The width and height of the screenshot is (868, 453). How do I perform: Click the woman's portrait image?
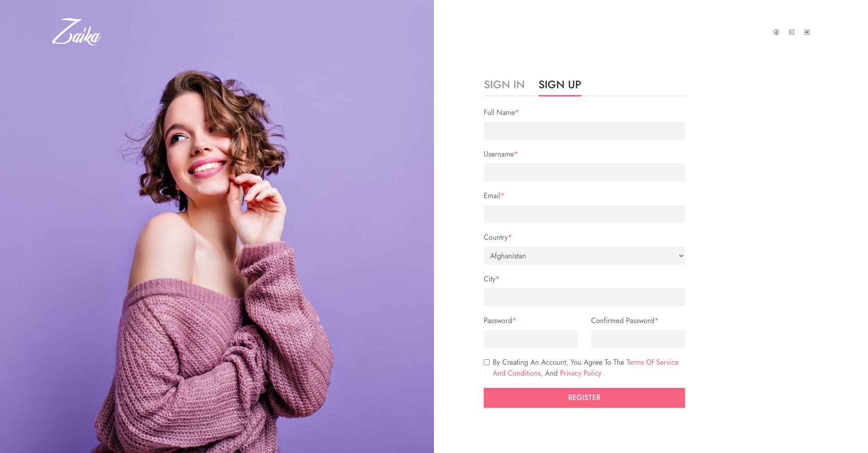217,226
